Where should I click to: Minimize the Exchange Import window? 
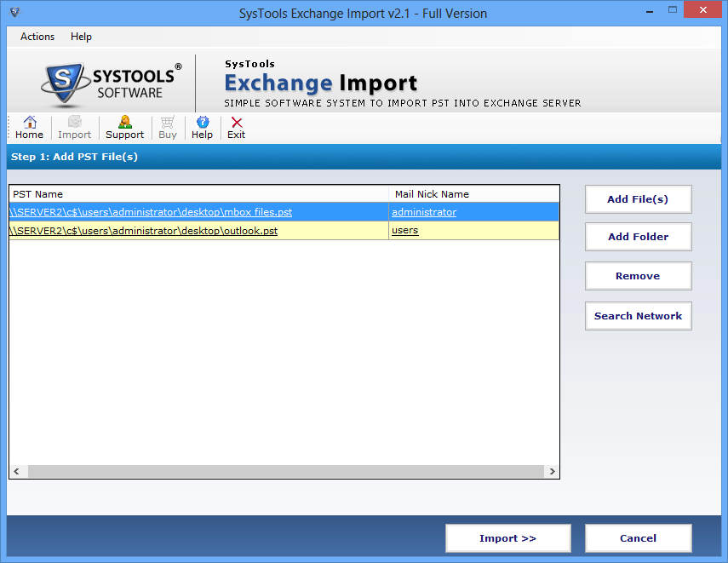coord(650,11)
